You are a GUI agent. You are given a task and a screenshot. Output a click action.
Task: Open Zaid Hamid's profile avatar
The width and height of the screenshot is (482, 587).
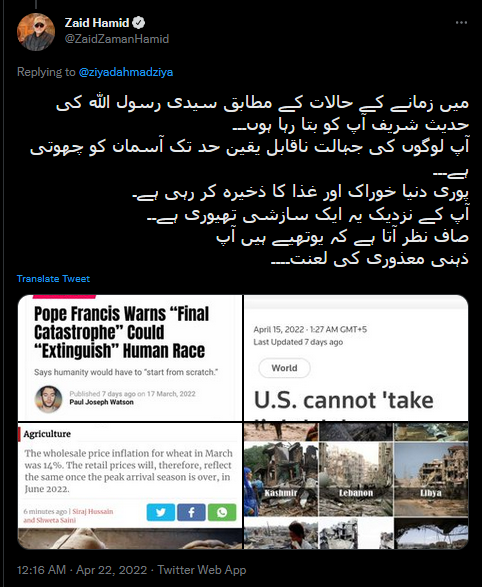click(36, 32)
